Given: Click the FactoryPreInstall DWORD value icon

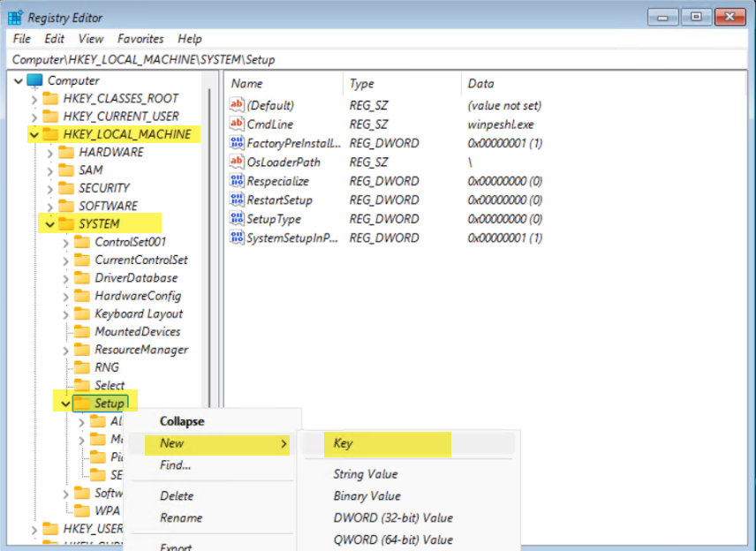Looking at the screenshot, I should tap(237, 143).
